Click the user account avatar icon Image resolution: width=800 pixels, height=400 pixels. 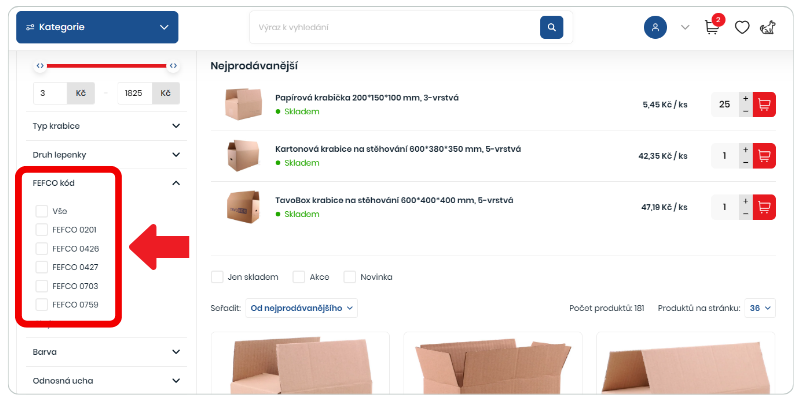656,27
